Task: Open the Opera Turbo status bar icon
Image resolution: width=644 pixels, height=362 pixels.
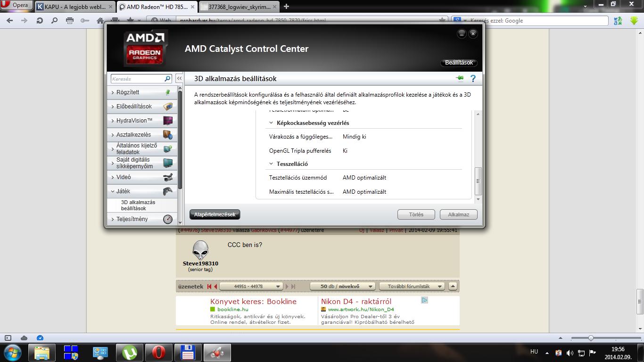Action: pos(40,338)
